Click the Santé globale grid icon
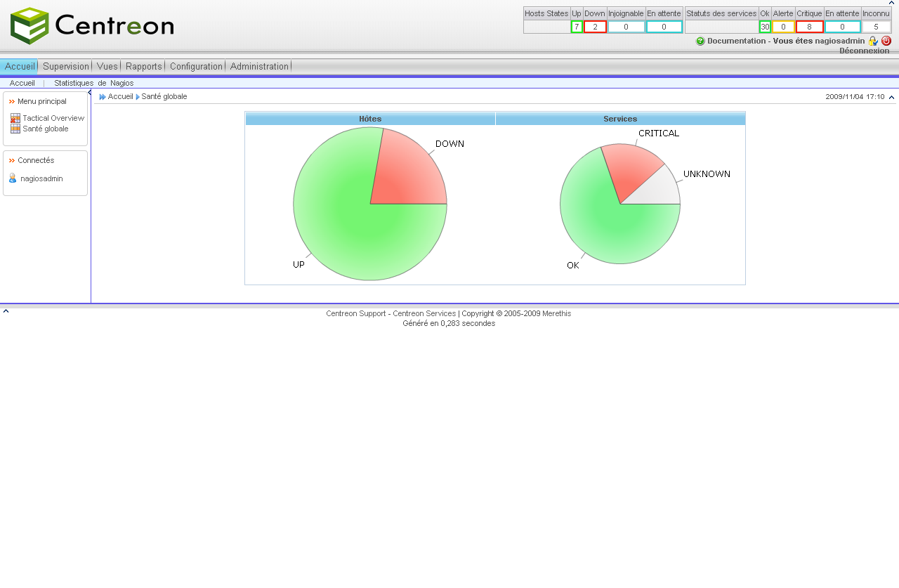This screenshot has width=899, height=588. coord(15,129)
